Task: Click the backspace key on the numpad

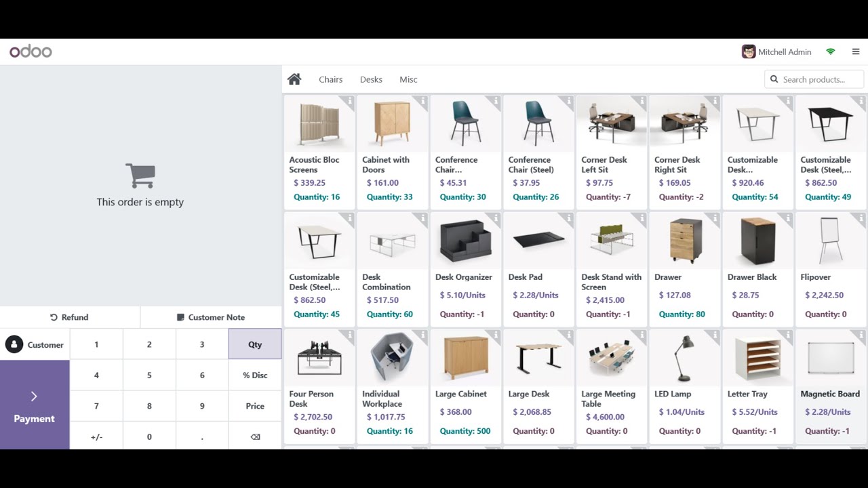Action: [x=255, y=436]
